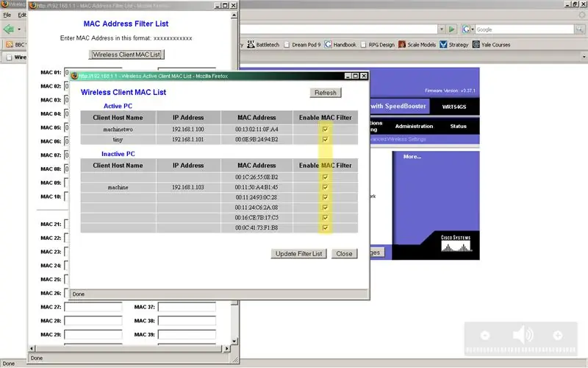This screenshot has width=588, height=368.
Task: Open the Back button history dropdown
Action: (19, 29)
